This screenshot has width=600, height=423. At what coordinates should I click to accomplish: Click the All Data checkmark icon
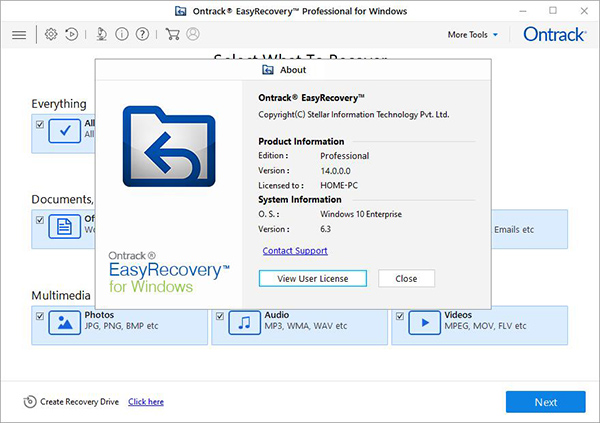pos(65,131)
